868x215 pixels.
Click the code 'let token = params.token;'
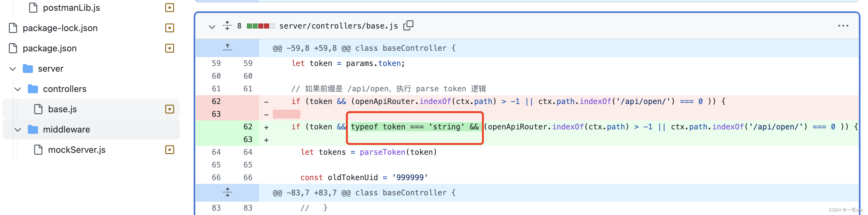(x=348, y=63)
